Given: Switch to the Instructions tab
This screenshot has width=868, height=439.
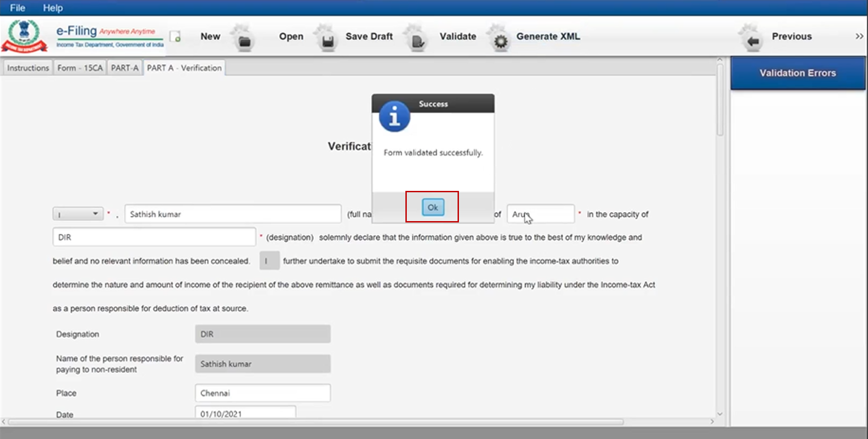Looking at the screenshot, I should pos(28,68).
